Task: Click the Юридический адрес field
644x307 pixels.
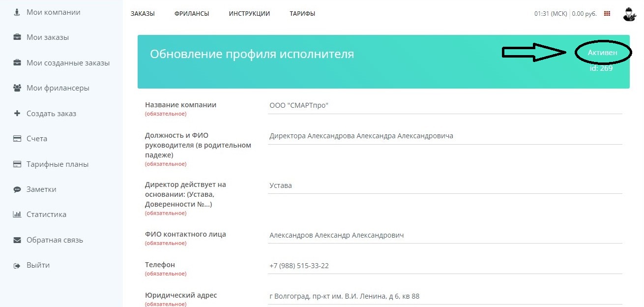Action: click(444, 297)
